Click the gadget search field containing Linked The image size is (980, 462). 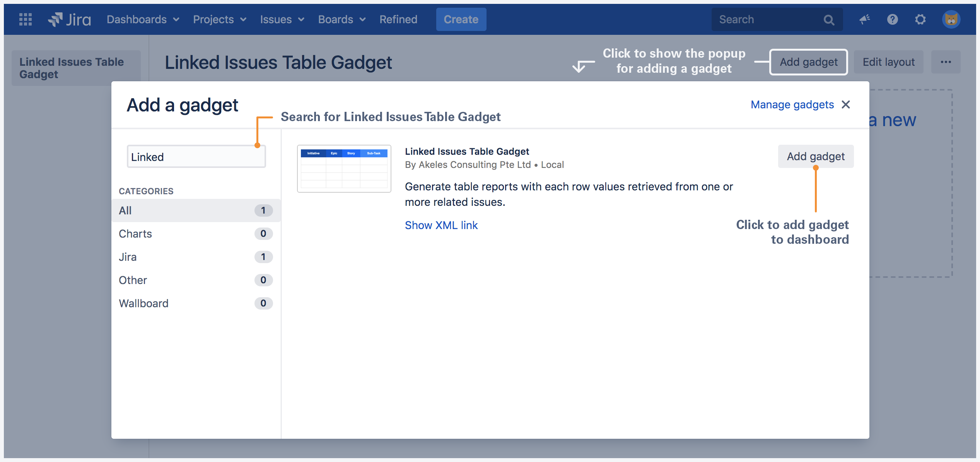click(196, 157)
